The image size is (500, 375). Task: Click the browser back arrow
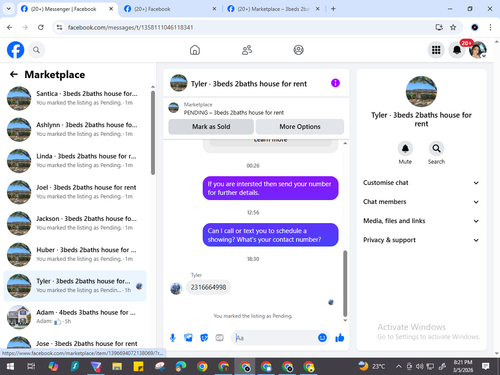click(10, 27)
